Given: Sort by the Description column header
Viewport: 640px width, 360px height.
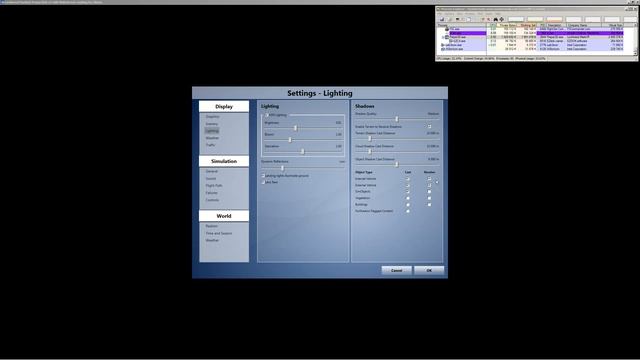Looking at the screenshot, I should [556, 25].
